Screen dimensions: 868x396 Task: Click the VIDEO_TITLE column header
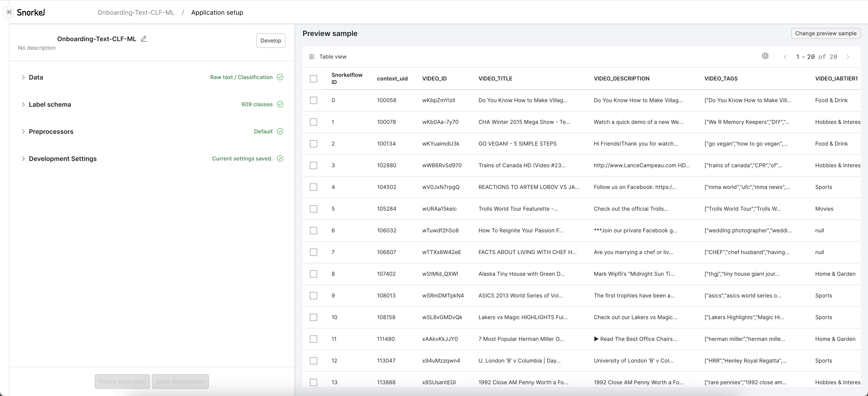tap(495, 78)
